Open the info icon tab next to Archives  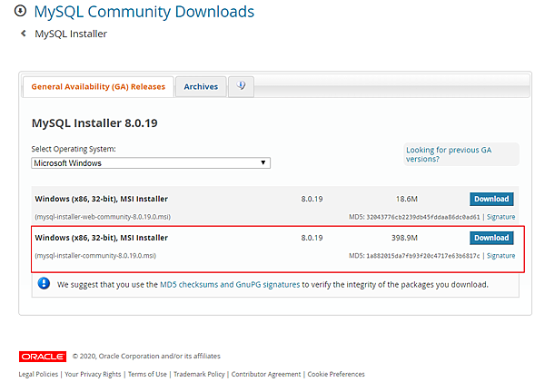[241, 86]
